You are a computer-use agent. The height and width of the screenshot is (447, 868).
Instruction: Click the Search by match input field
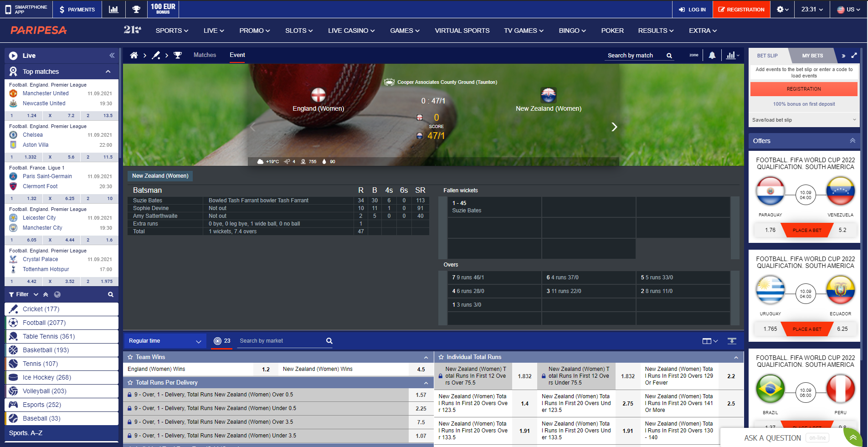(x=634, y=56)
